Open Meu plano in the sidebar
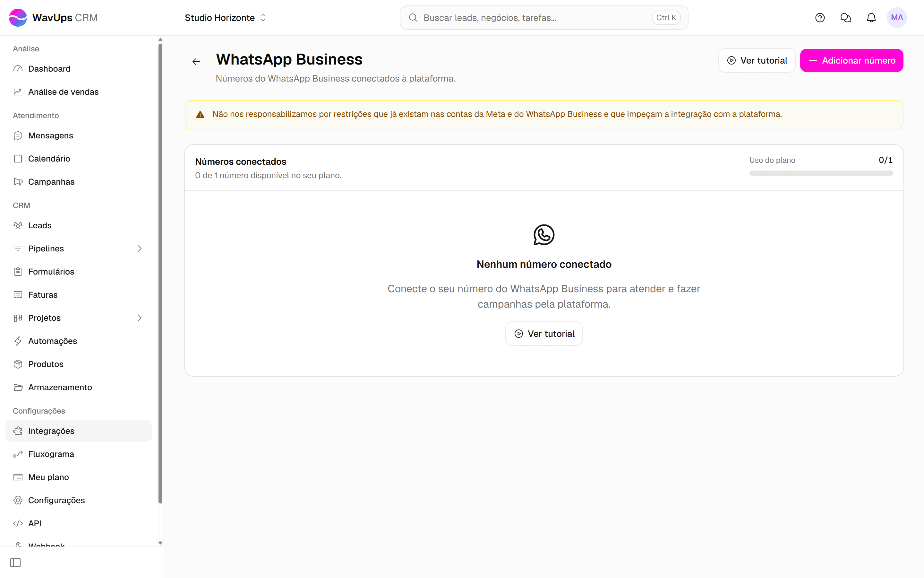The width and height of the screenshot is (924, 578). click(x=78, y=477)
